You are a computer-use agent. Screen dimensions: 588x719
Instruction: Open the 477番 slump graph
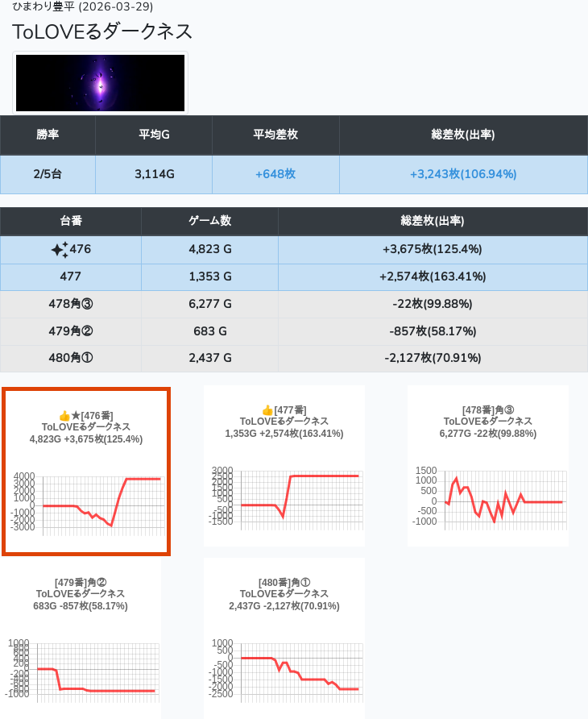pos(284,497)
